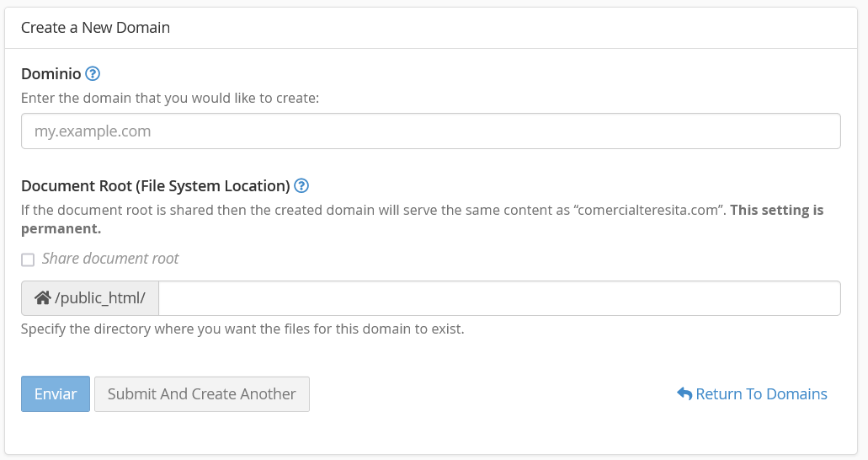This screenshot has height=460, width=868.
Task: Click the help icon next to Dominio
Action: 93,74
